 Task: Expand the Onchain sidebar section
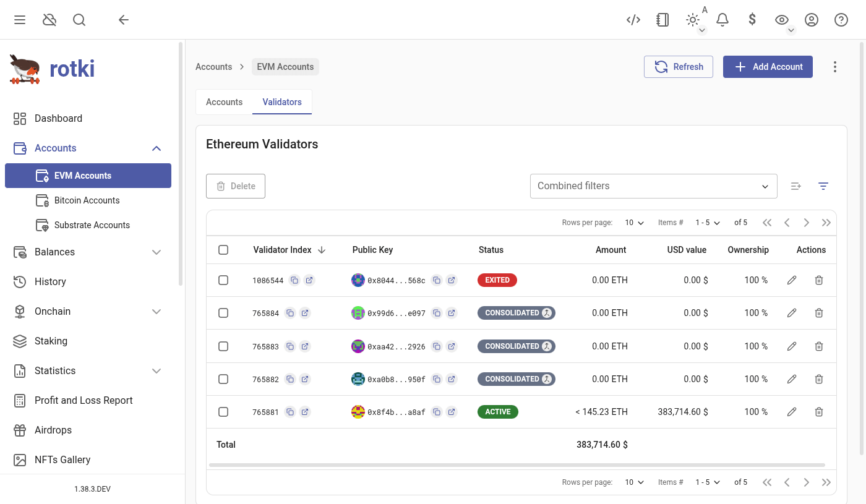156,312
